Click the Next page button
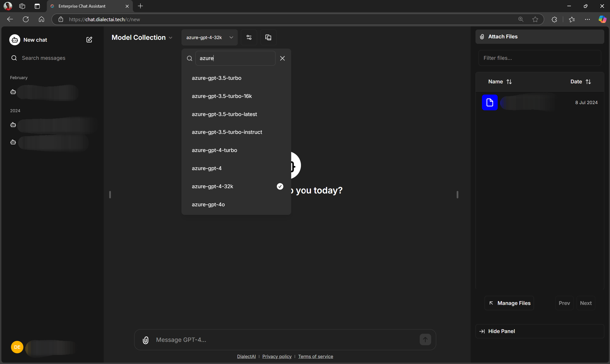Viewport: 610px width, 364px height. pos(586,303)
